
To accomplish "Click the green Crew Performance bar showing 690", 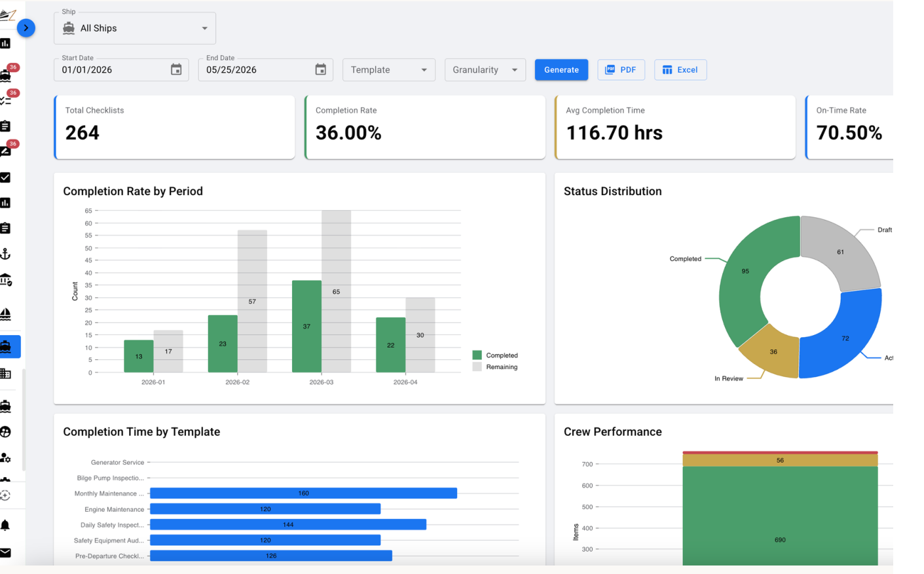I will (x=780, y=516).
